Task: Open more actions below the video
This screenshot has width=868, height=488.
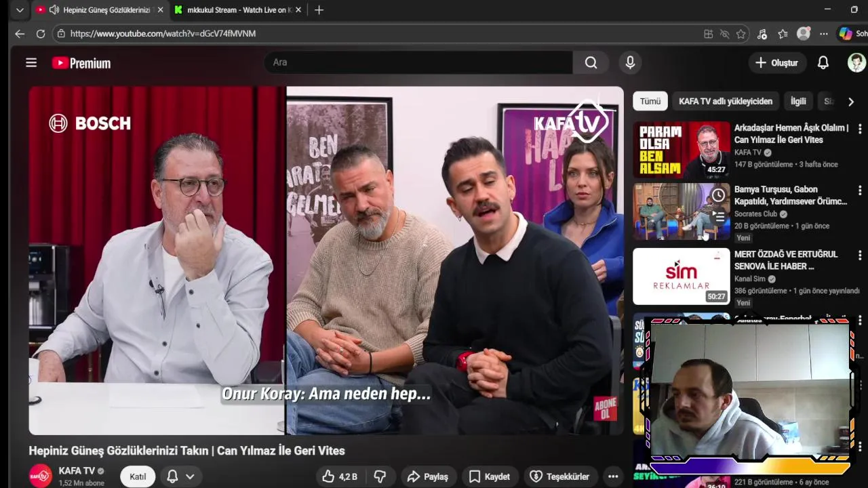Action: [613, 476]
